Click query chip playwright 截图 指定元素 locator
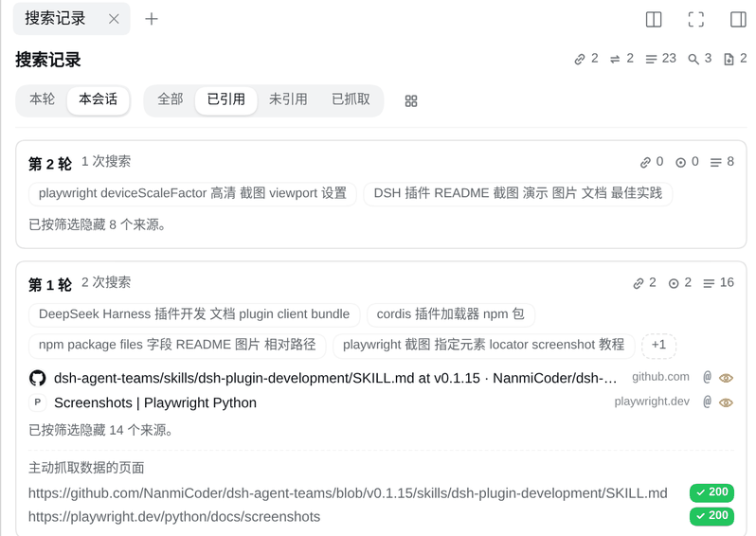The height and width of the screenshot is (536, 756). point(483,345)
